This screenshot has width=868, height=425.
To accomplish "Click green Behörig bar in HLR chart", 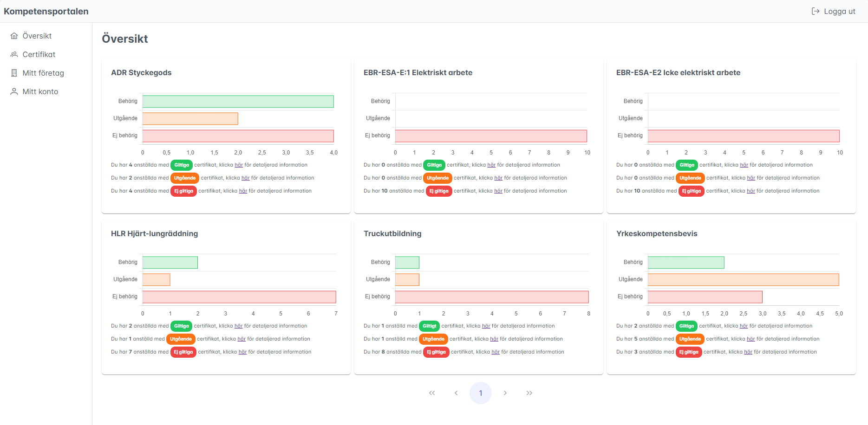I will point(170,262).
